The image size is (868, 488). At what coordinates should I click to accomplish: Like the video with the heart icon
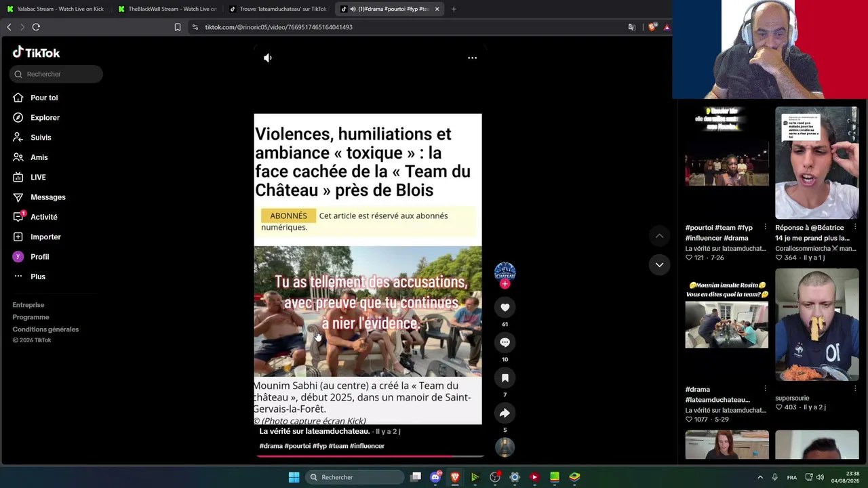click(505, 307)
